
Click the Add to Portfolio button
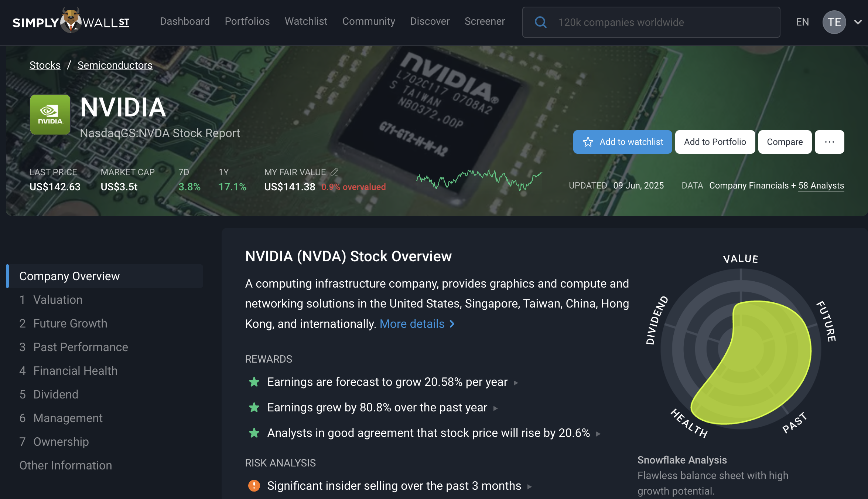tap(715, 142)
